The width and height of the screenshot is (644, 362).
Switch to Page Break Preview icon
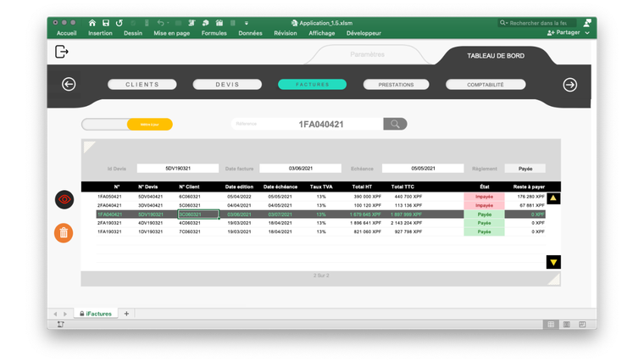coord(582,325)
